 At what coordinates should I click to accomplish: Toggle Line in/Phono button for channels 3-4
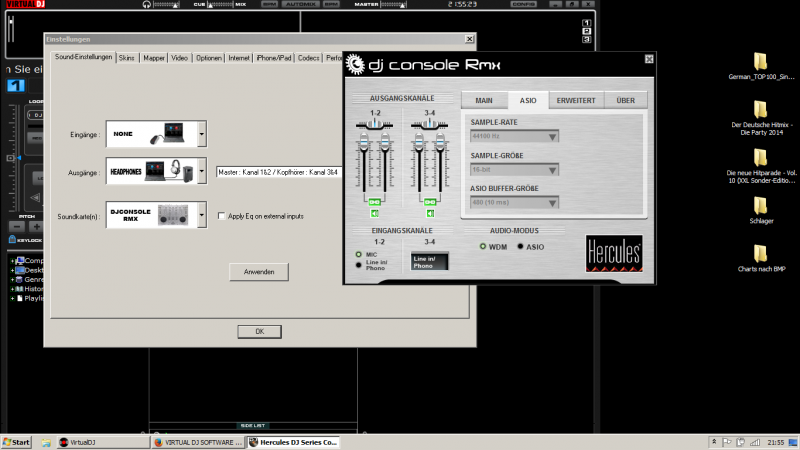429,262
